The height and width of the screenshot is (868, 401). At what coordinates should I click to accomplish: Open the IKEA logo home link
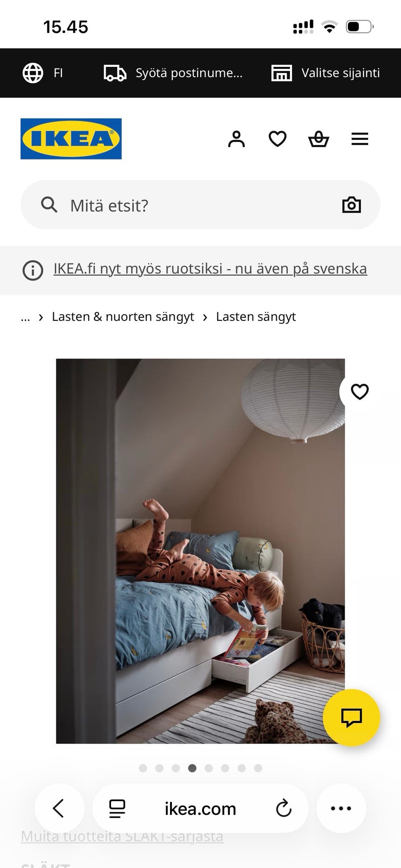coord(71,139)
